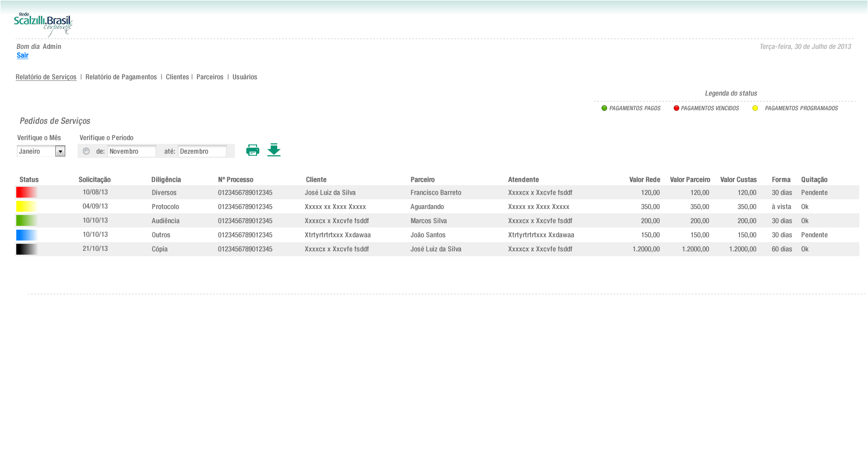The height and width of the screenshot is (468, 868).
Task: Click the blue status swatch for Outros row
Action: click(x=27, y=235)
